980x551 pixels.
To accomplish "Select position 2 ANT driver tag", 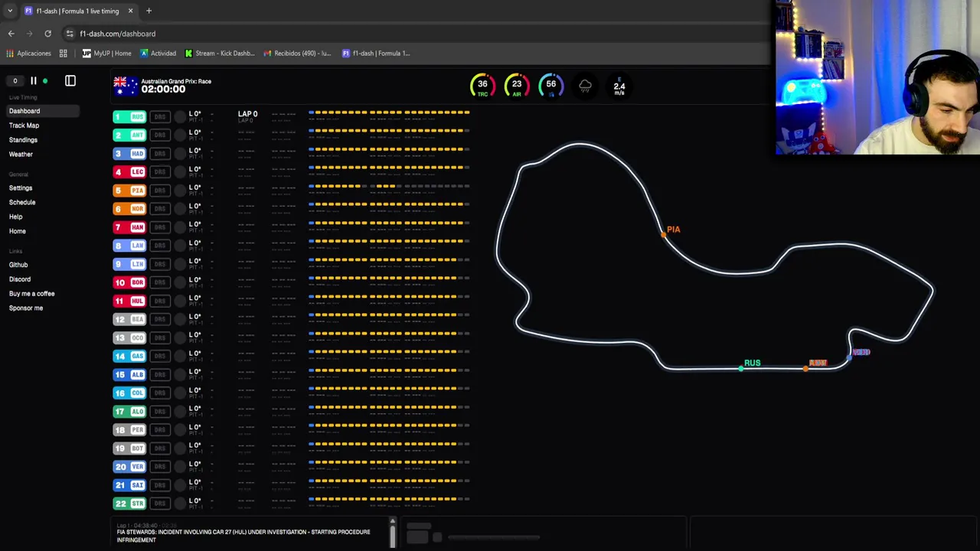I will pos(129,135).
